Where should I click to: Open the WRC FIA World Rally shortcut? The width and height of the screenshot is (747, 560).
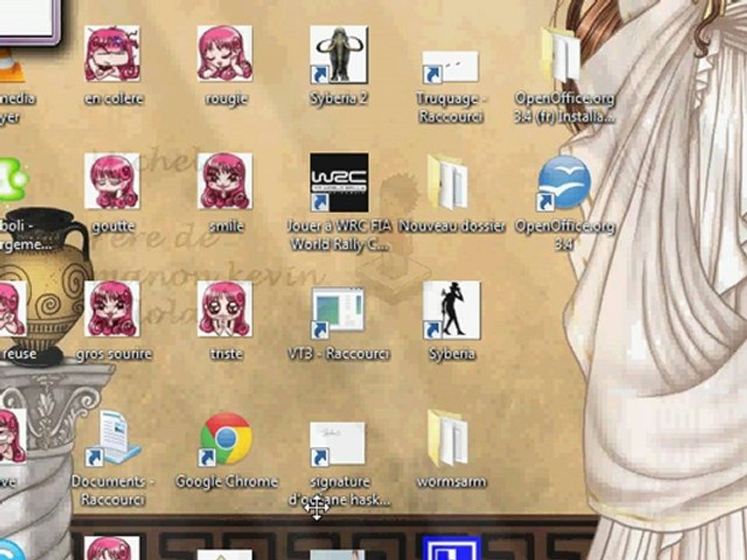click(338, 182)
